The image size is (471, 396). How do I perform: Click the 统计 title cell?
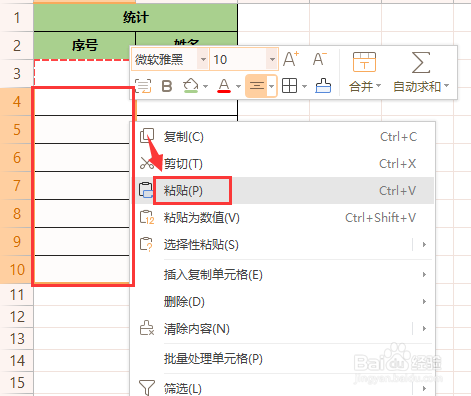(x=136, y=18)
